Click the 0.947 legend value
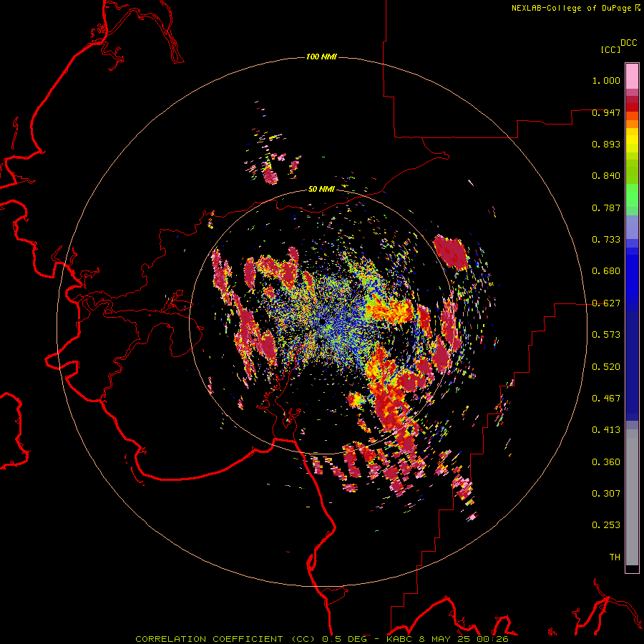Screen dimensions: 644x644 coord(606,112)
